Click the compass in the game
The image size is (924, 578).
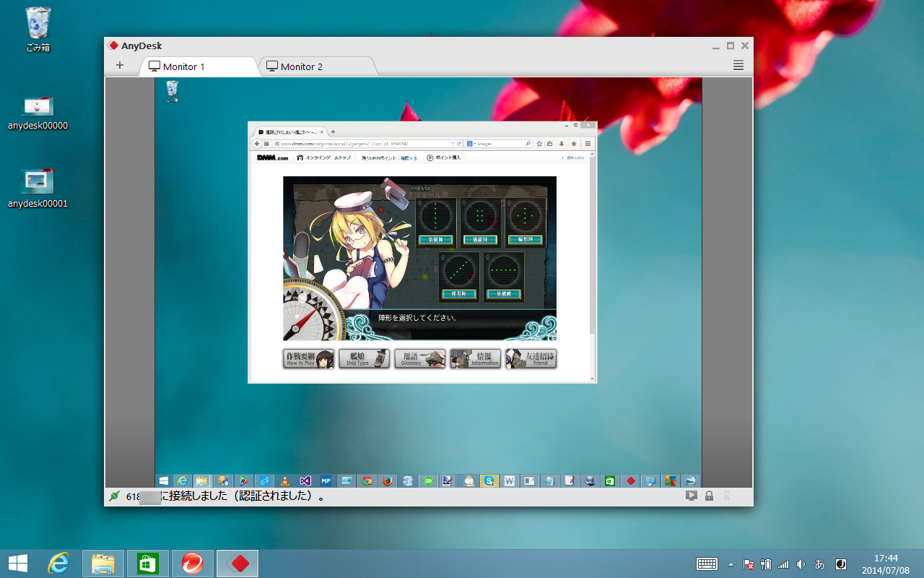tap(313, 311)
